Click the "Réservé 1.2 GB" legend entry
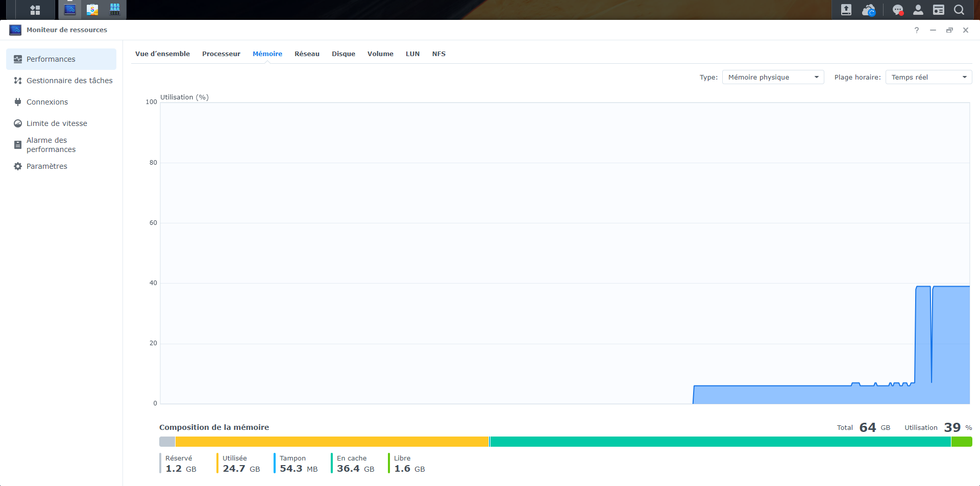Image resolution: width=980 pixels, height=486 pixels. (x=179, y=464)
